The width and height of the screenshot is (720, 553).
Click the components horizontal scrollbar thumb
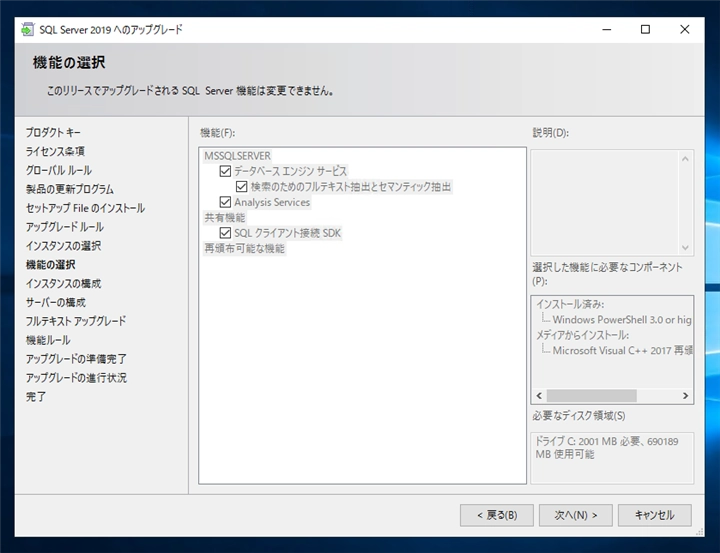[591, 395]
